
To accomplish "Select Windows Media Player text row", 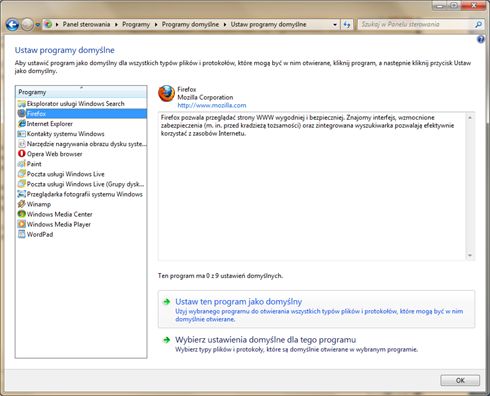I will point(59,224).
